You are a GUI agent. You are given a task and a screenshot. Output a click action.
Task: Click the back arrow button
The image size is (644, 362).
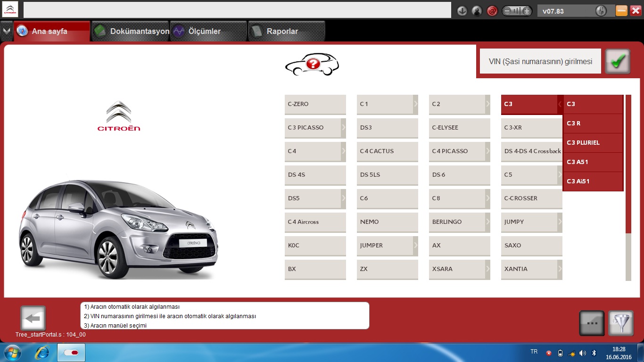click(33, 318)
